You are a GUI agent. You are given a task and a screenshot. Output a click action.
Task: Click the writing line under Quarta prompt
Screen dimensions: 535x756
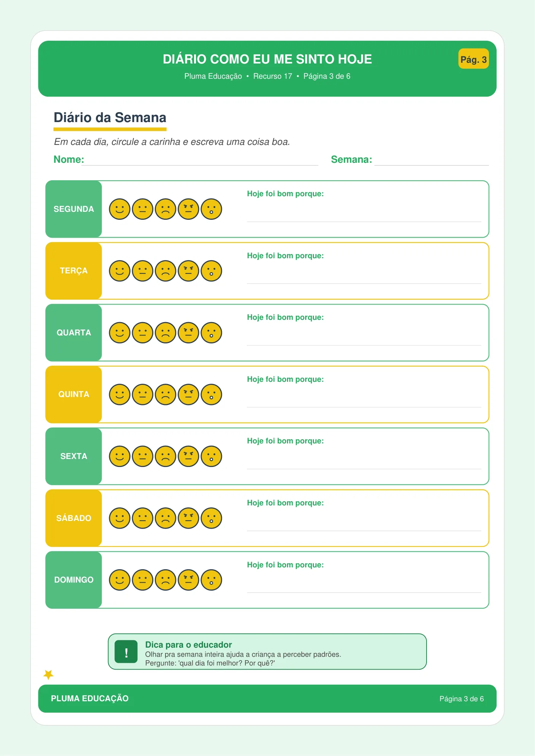(x=364, y=345)
